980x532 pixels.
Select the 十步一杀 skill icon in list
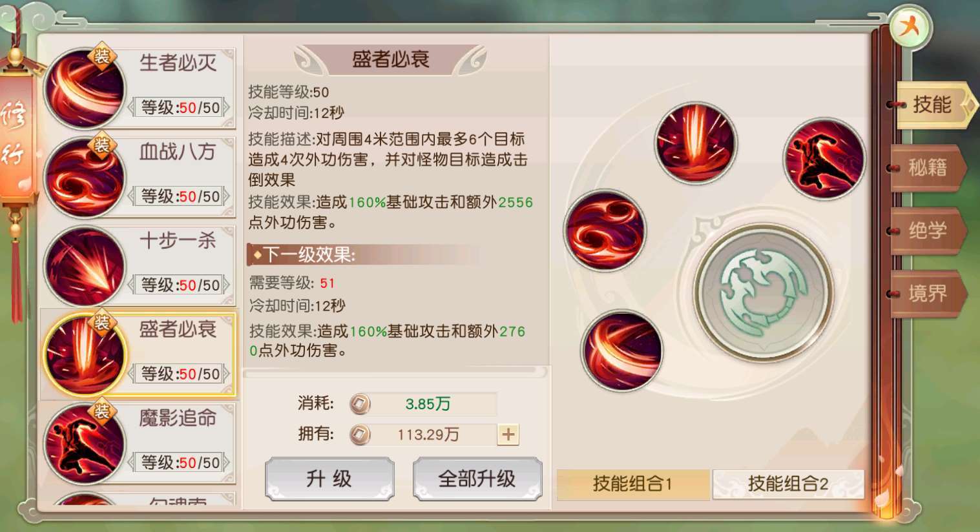(84, 265)
